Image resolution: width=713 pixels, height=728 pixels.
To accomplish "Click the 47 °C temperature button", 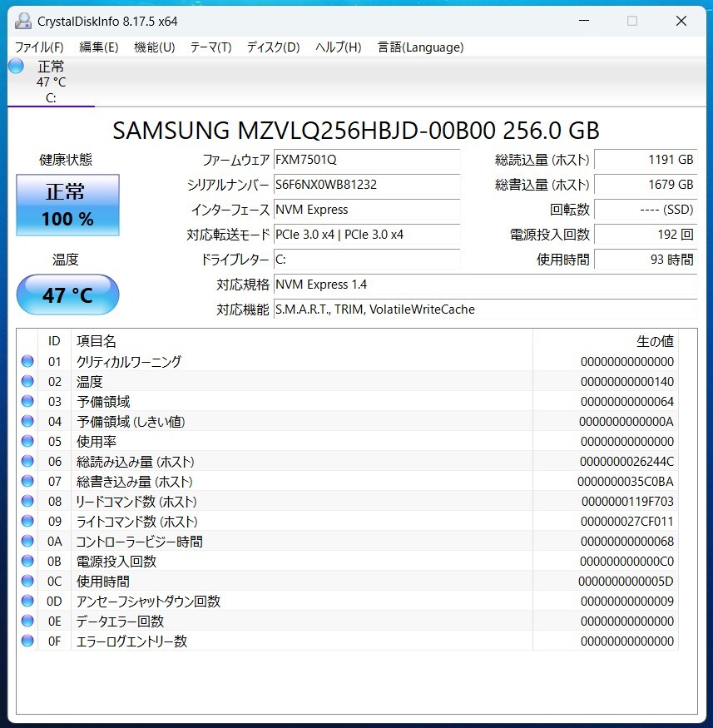I will [67, 295].
